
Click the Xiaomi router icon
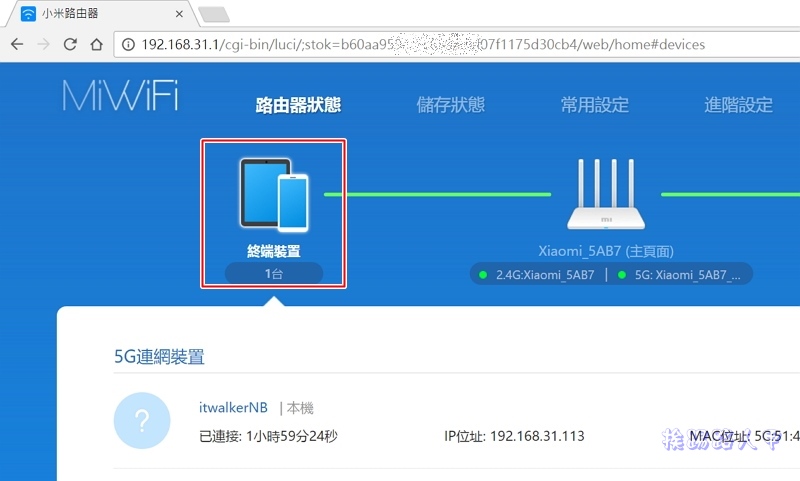606,194
